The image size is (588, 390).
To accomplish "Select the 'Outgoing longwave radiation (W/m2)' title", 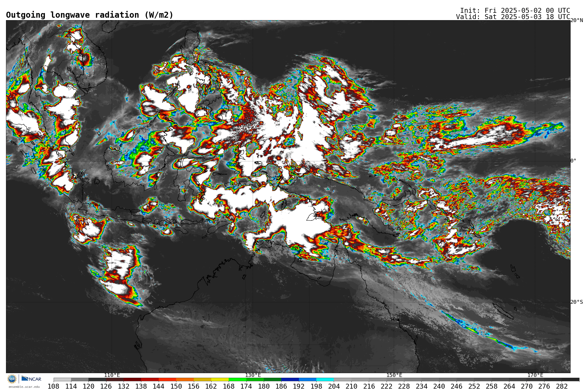I will (90, 15).
